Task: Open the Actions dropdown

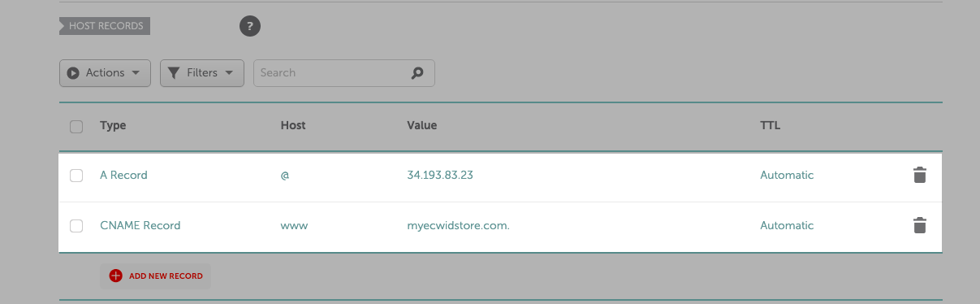Action: pyautogui.click(x=105, y=72)
